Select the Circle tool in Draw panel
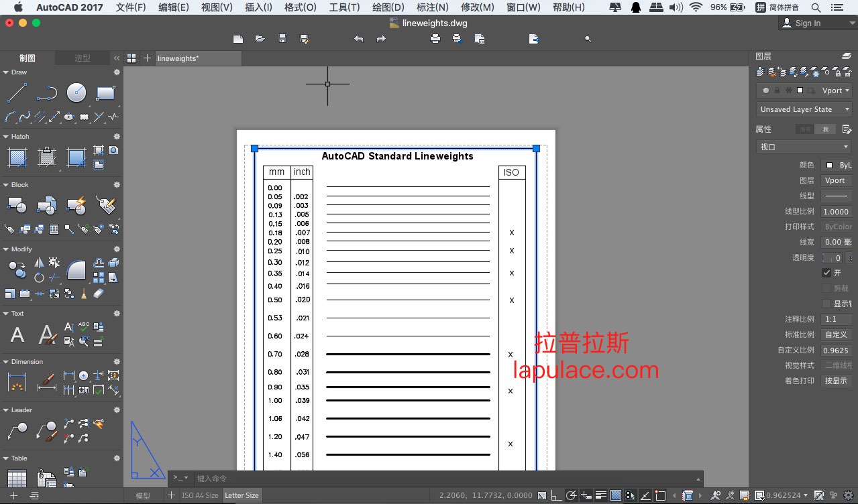Screen dimensions: 858x504 click(x=76, y=92)
